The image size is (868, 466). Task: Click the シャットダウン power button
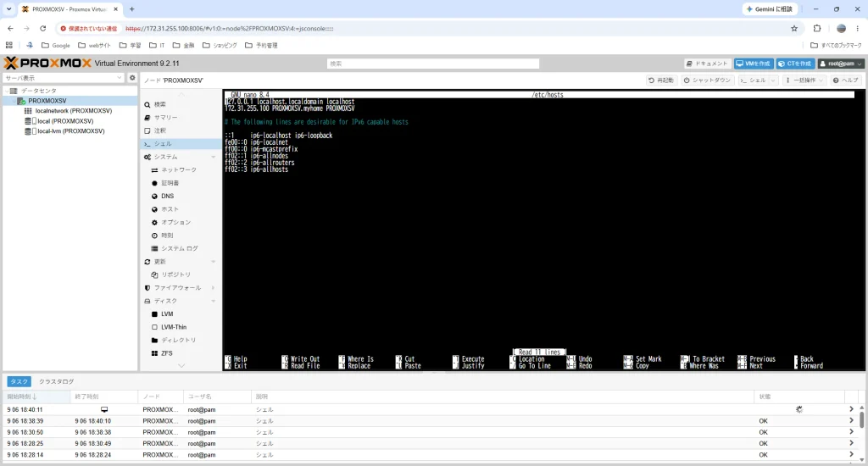(708, 80)
